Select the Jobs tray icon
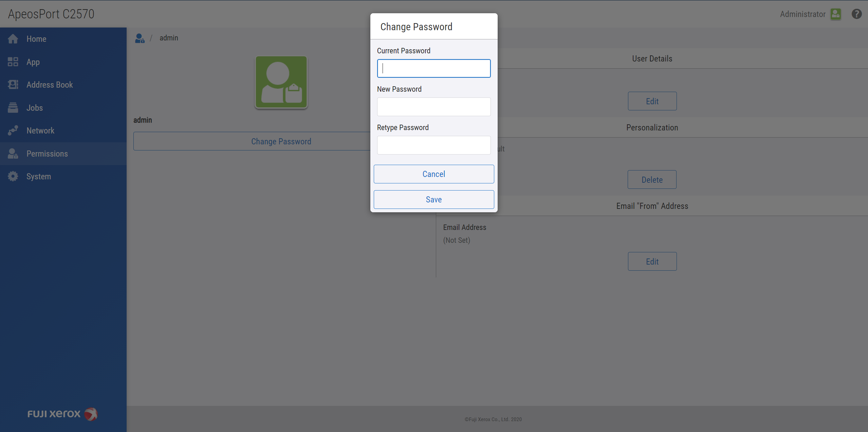 tap(13, 108)
